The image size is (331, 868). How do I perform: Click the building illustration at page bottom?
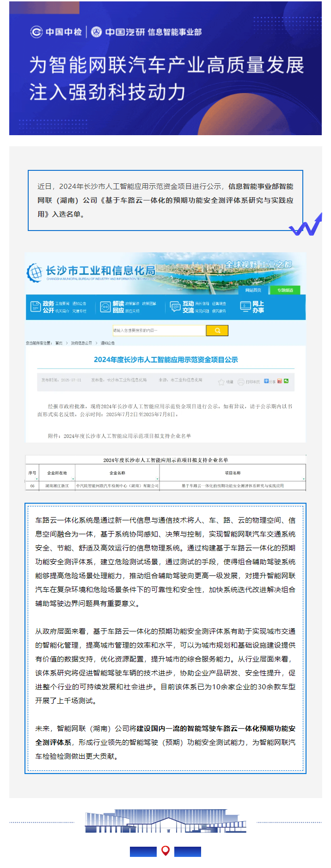[165, 821]
